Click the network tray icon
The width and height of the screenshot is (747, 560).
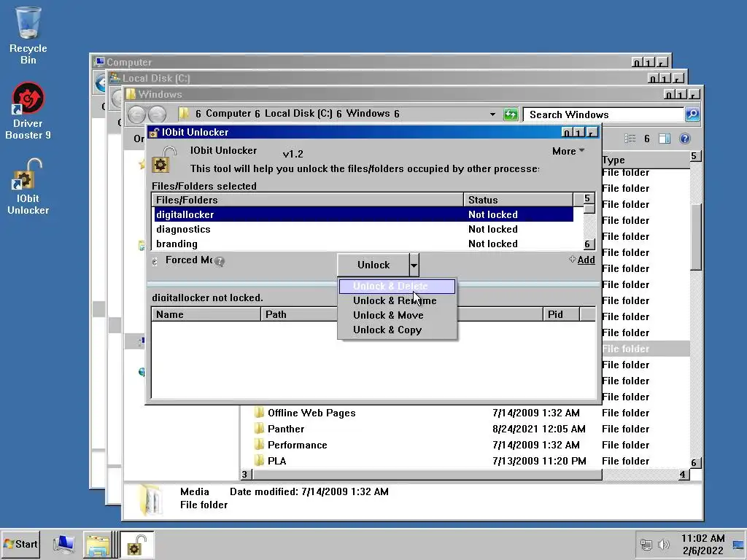646,544
